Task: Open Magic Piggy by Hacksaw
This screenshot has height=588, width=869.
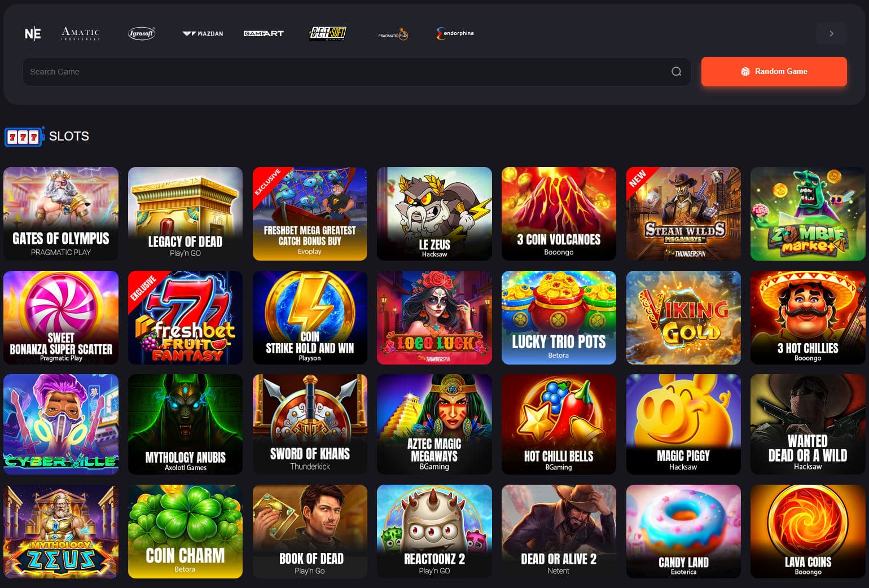Action: coord(683,424)
